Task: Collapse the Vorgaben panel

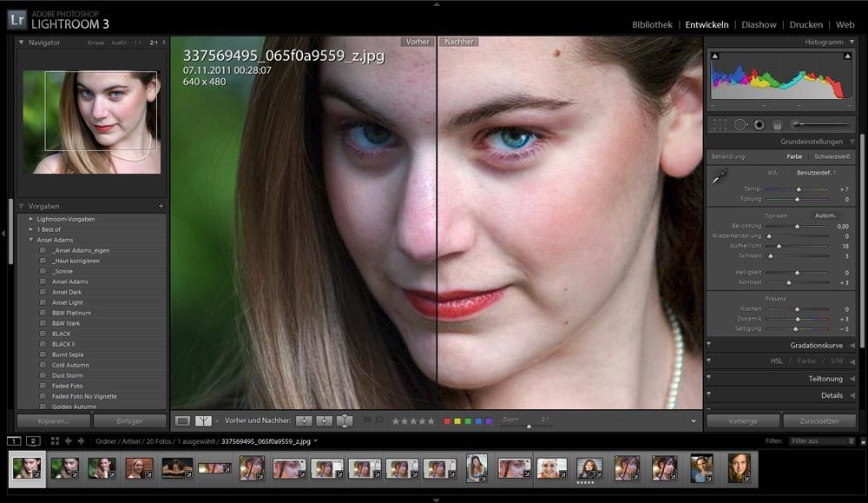Action: click(x=21, y=206)
